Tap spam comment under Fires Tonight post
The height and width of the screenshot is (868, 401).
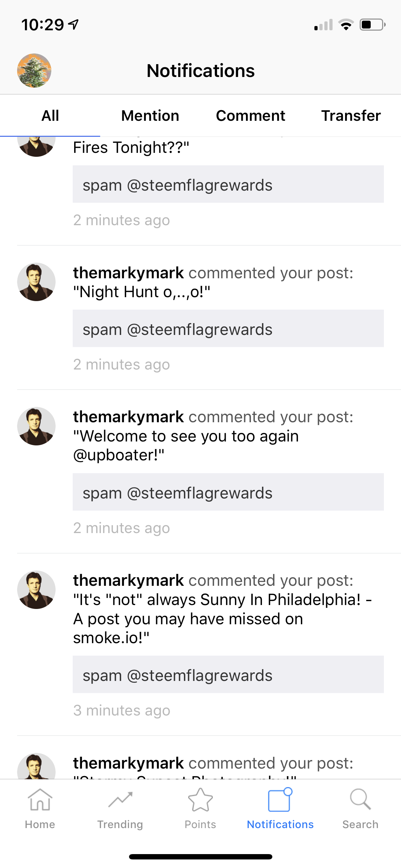click(x=228, y=184)
